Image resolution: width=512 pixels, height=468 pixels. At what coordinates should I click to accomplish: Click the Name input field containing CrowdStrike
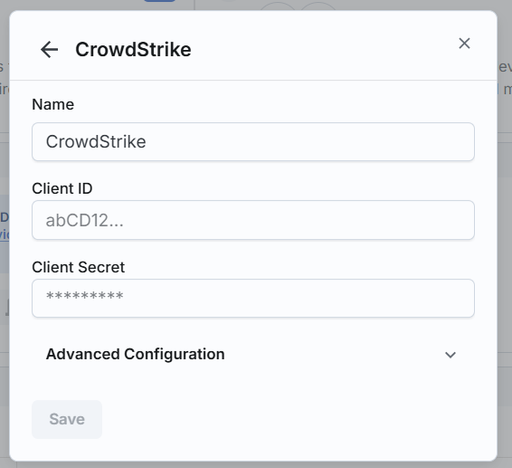[253, 142]
